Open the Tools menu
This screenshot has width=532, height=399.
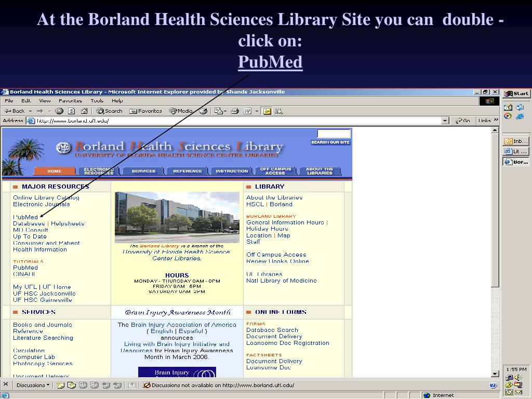97,101
